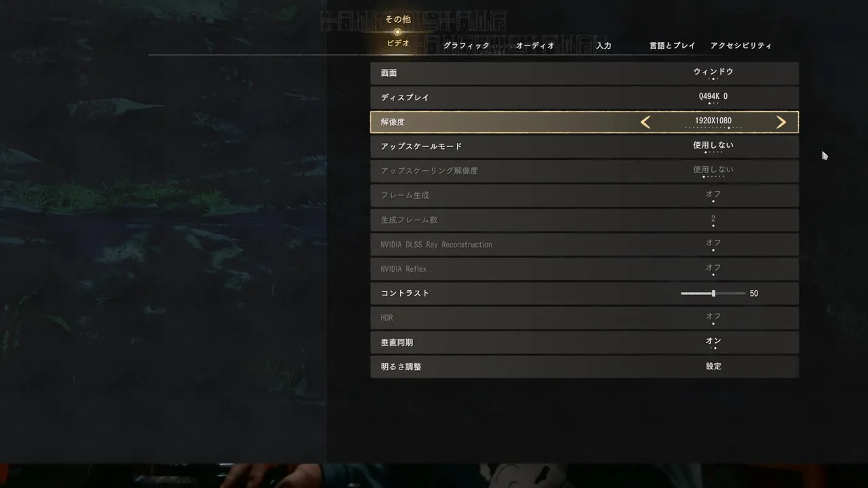Click the 設定 button for 明るさ調整
The height and width of the screenshot is (488, 868).
713,366
